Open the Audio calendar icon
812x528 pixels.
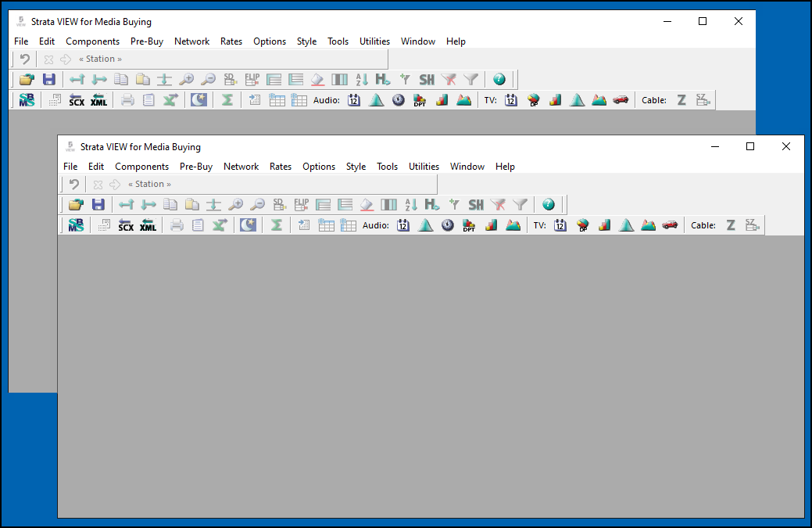tap(403, 224)
